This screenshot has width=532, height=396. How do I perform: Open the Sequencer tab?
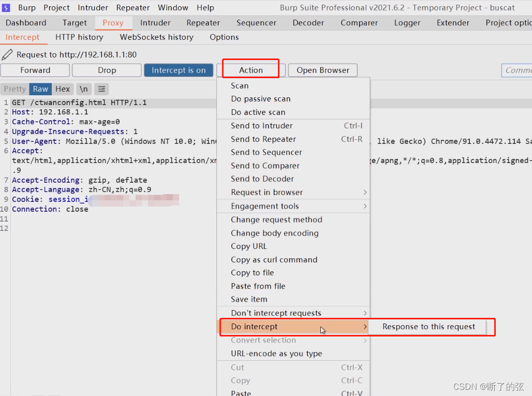(257, 23)
